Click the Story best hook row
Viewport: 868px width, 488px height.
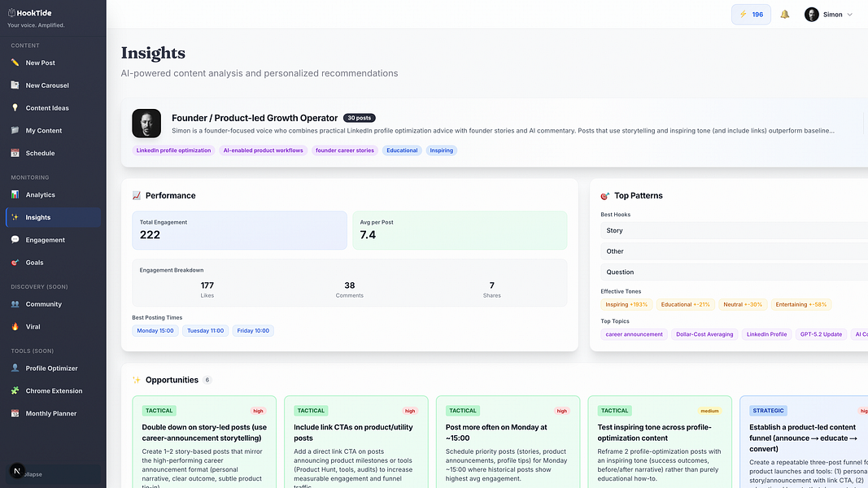[x=734, y=231]
